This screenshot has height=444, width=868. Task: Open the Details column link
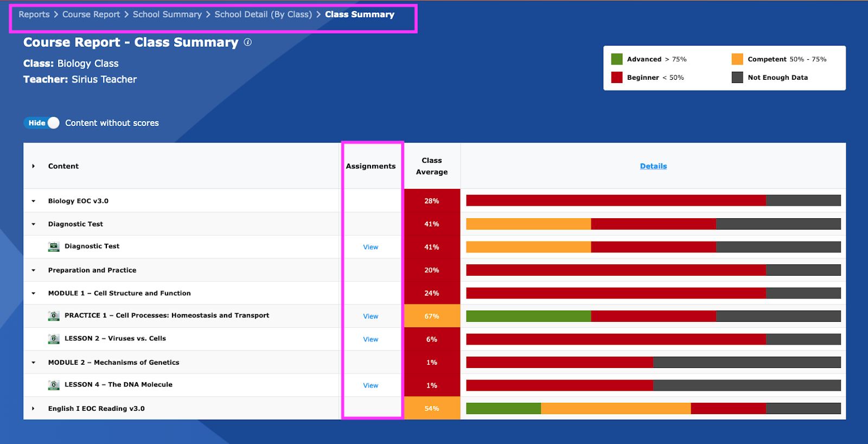click(653, 166)
